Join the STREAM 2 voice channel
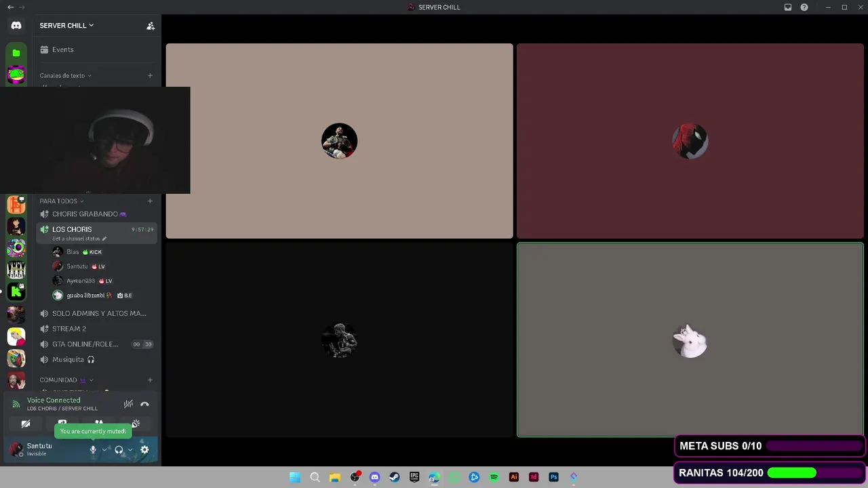The width and height of the screenshot is (868, 488). tap(96, 329)
